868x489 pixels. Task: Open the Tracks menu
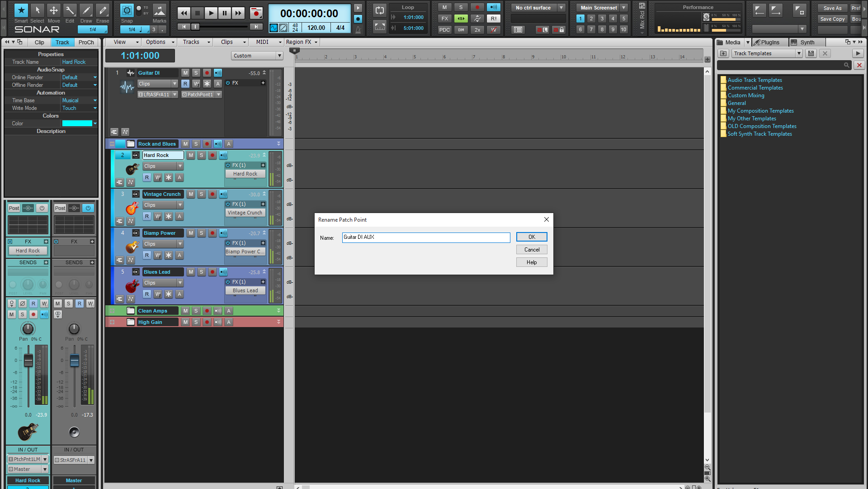point(196,42)
